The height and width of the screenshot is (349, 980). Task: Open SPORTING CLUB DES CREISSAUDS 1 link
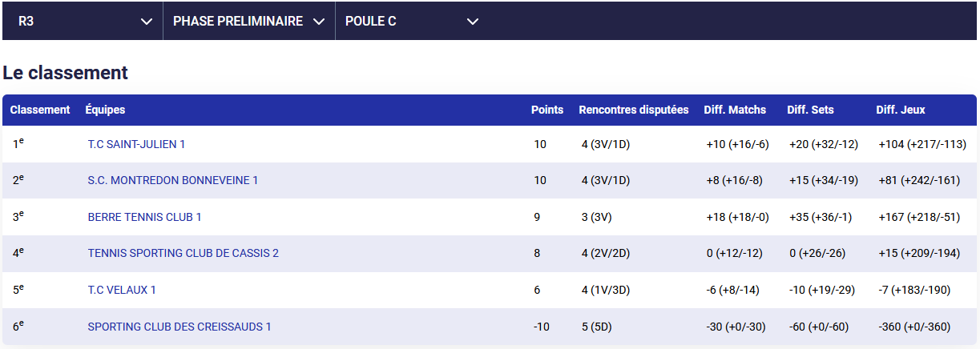[x=179, y=327]
